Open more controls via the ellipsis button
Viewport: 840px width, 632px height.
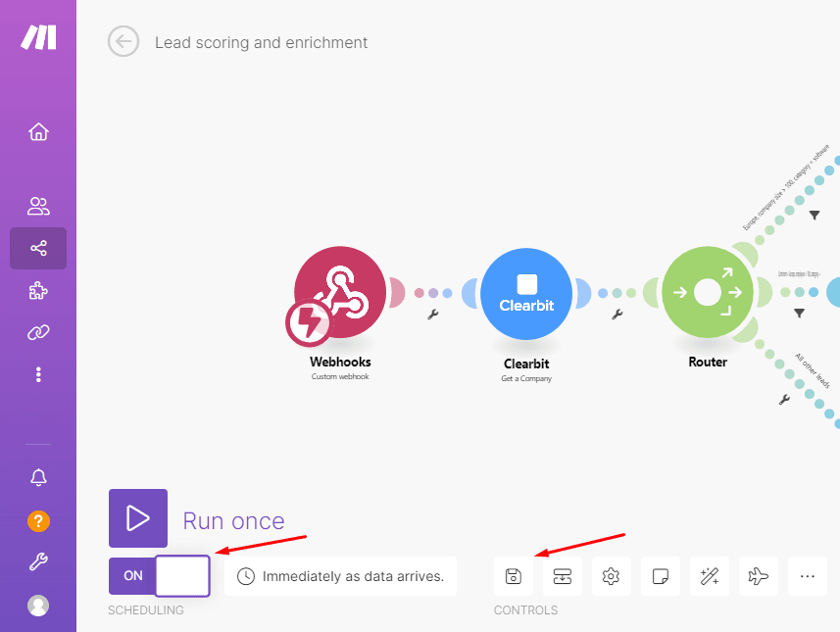807,576
